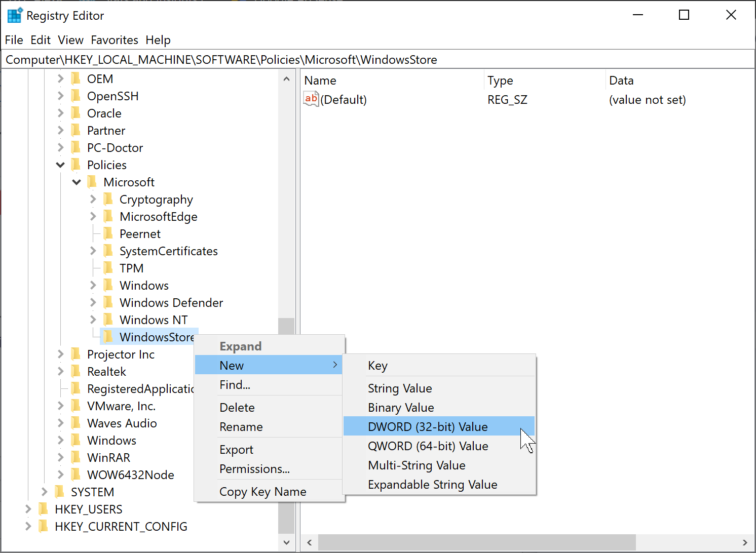Image resolution: width=756 pixels, height=553 pixels.
Task: Click the Name column header
Action: 320,81
